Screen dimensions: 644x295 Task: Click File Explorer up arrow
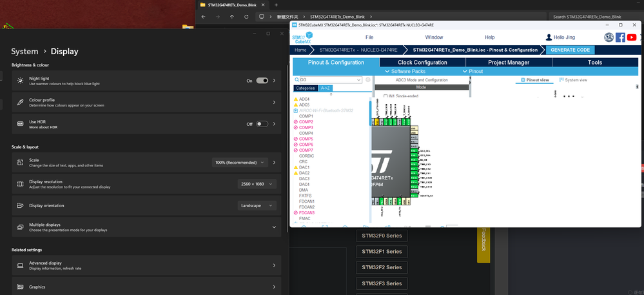[232, 17]
